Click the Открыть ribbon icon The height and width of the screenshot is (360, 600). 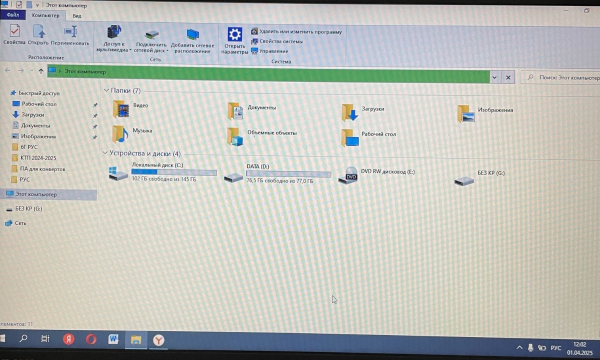coord(38,34)
